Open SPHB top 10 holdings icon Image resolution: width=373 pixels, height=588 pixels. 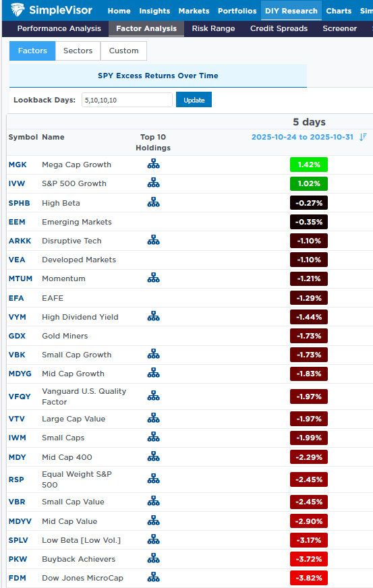click(x=153, y=202)
